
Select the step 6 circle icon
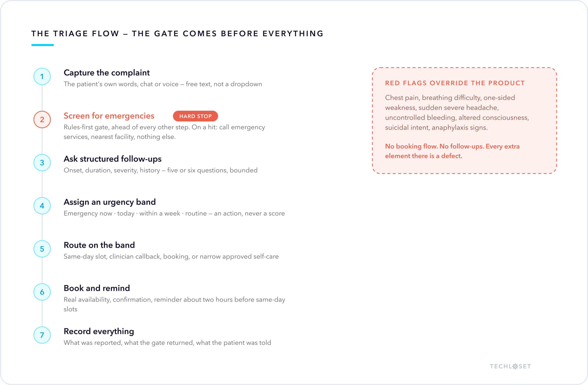coord(42,292)
